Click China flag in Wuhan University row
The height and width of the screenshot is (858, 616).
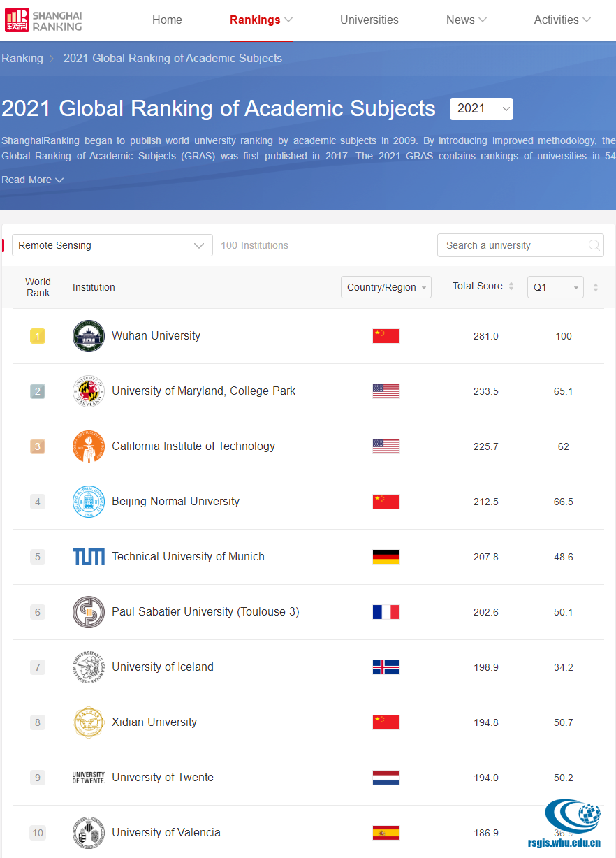point(386,336)
